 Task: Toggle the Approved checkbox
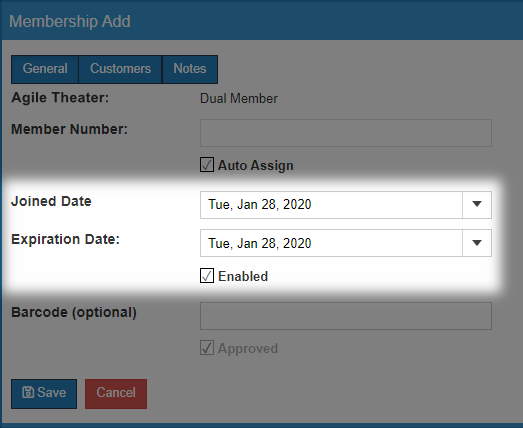(x=207, y=348)
